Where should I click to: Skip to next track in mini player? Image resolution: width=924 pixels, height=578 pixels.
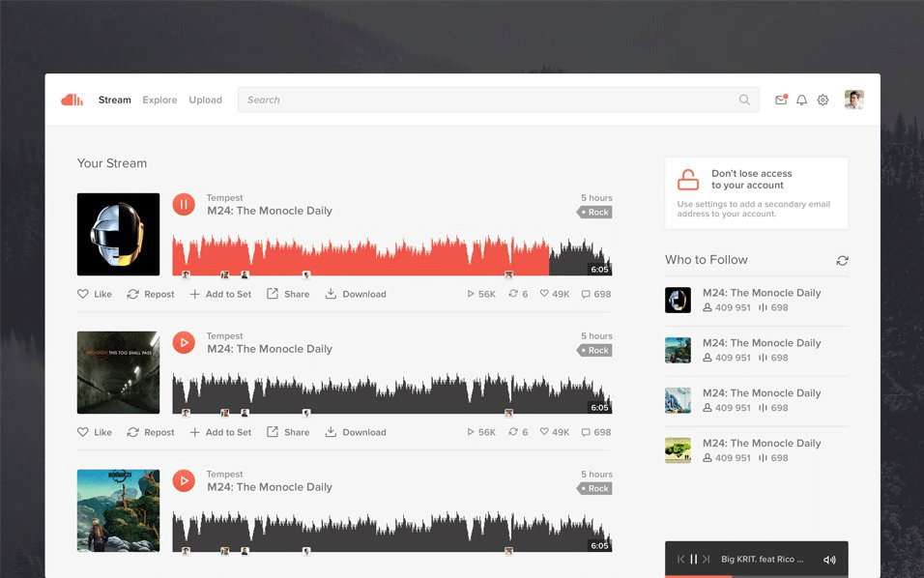click(x=706, y=559)
